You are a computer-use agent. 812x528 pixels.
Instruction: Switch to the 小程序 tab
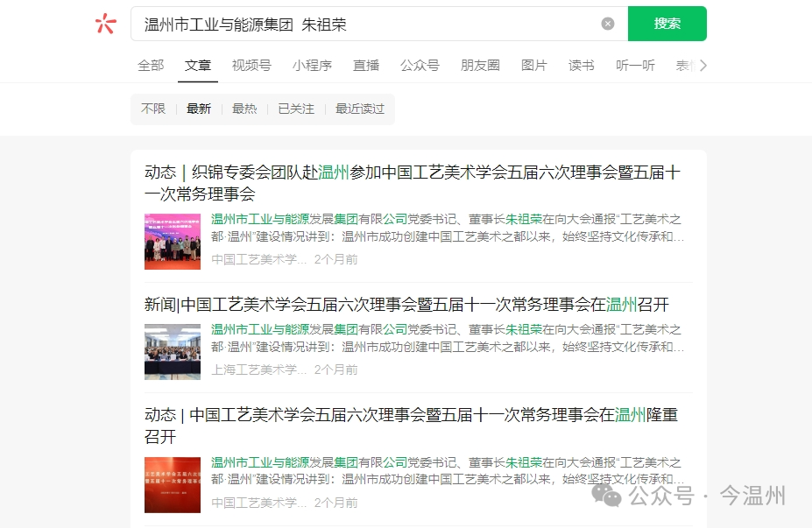(312, 65)
